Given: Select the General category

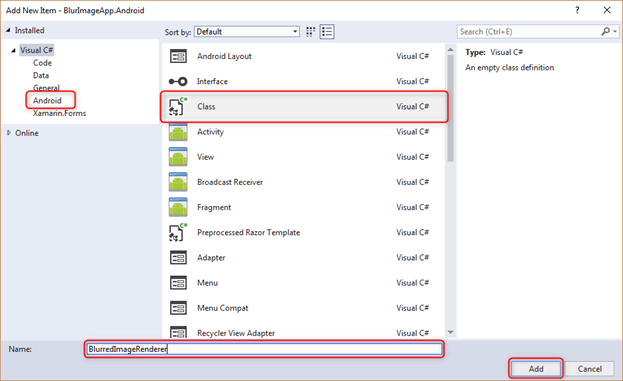Looking at the screenshot, I should 46,88.
